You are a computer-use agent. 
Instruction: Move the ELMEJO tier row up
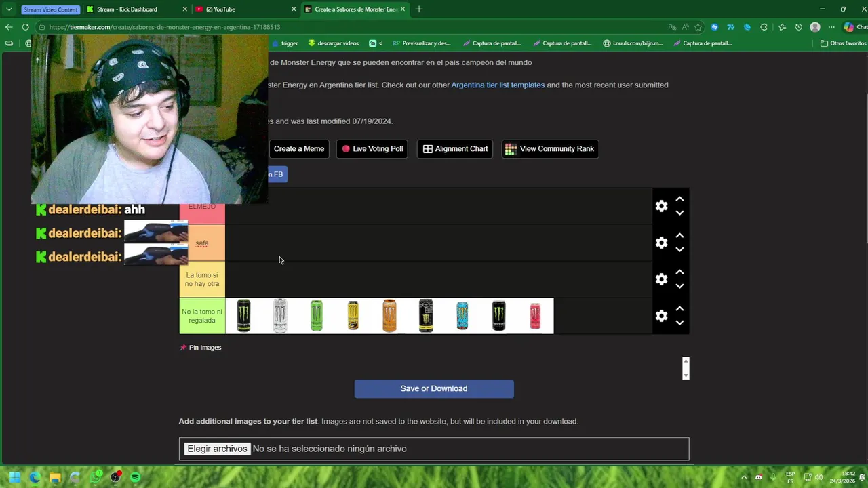[679, 199]
